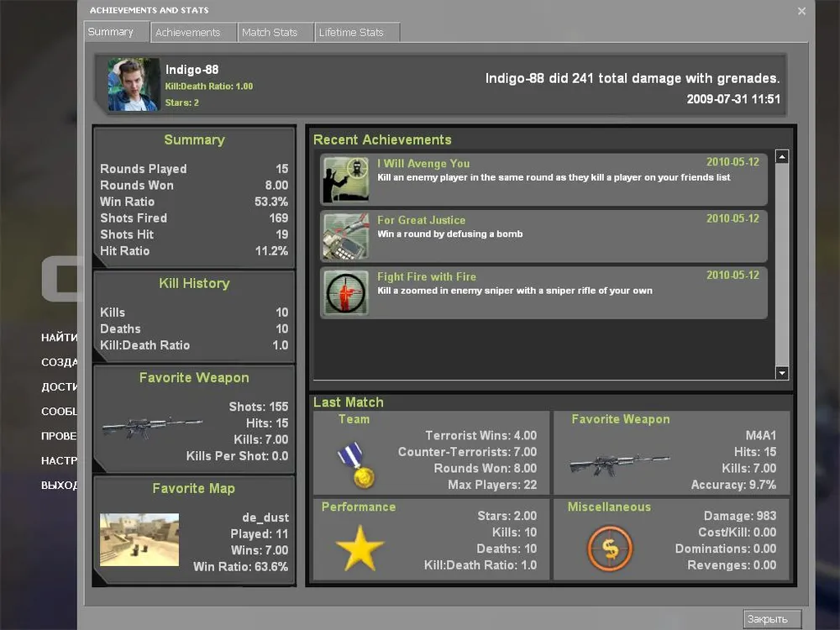Click the Закрыть button
Viewport: 840px width, 630px height.
coord(772,619)
